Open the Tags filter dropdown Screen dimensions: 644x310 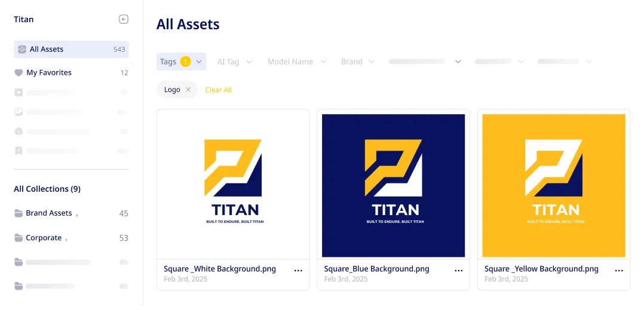181,62
